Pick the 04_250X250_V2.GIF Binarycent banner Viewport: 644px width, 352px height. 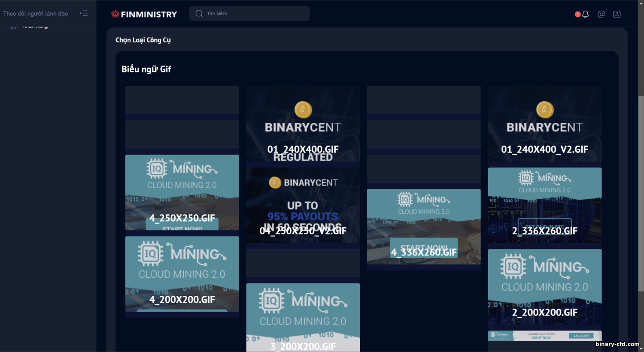pyautogui.click(x=303, y=205)
